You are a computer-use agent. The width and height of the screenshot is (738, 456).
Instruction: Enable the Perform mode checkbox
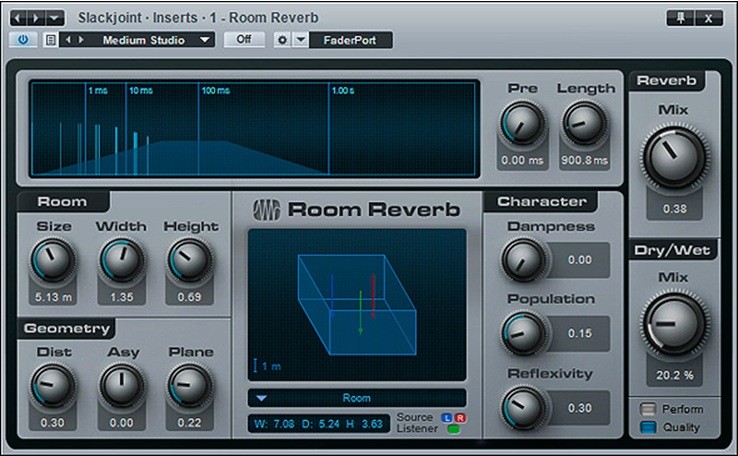[648, 408]
